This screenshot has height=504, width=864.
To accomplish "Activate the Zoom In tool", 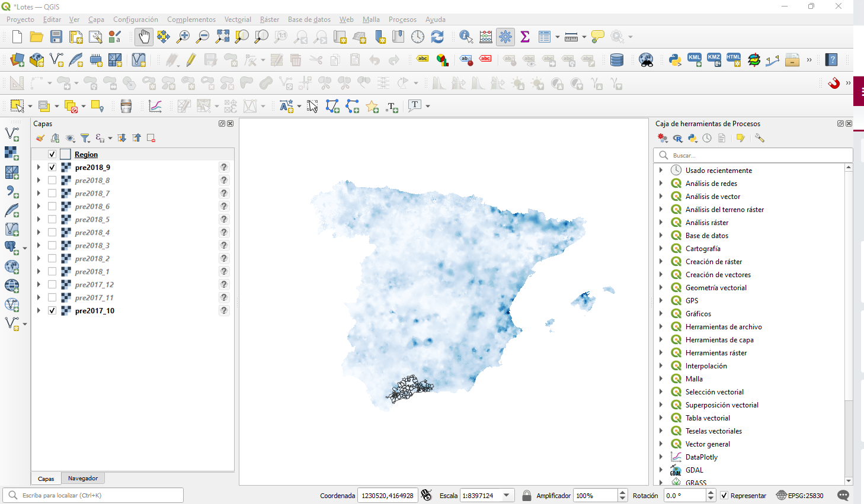I will (x=183, y=36).
